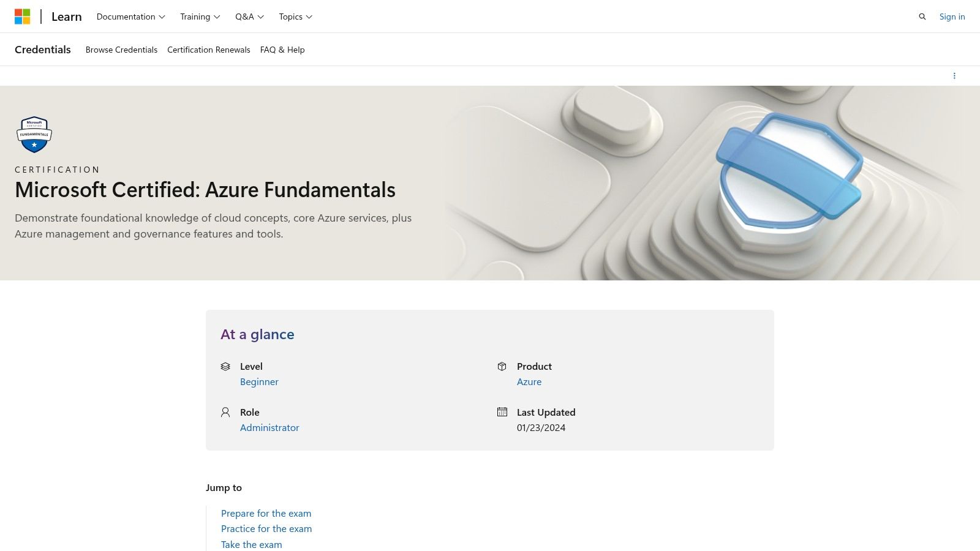This screenshot has height=551, width=980.
Task: Jump to Prepare for the exam
Action: coord(266,513)
